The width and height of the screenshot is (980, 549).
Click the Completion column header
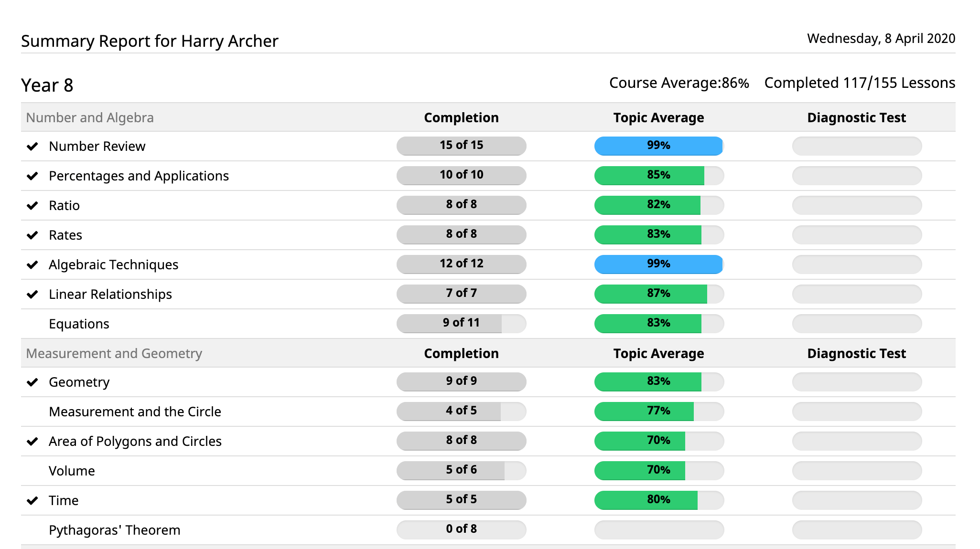(x=461, y=117)
